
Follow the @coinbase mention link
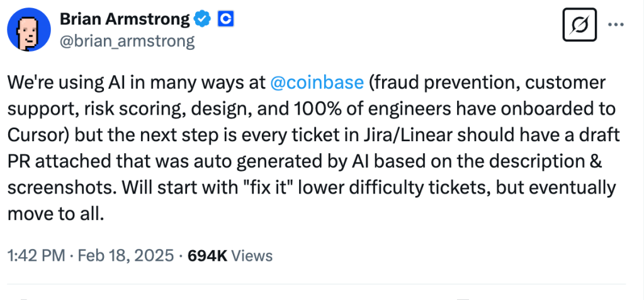click(317, 83)
